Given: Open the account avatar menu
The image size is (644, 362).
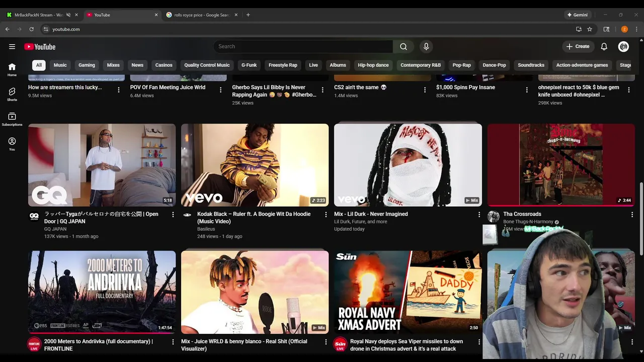Looking at the screenshot, I should 624,47.
